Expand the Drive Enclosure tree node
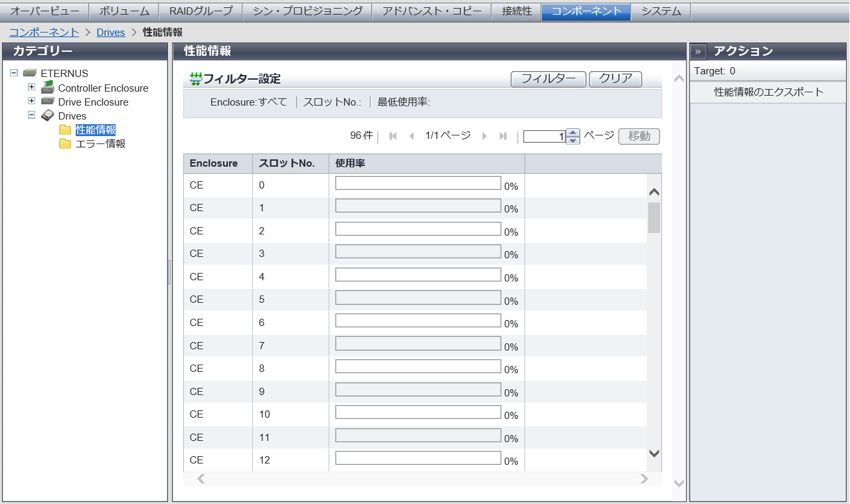 31,101
